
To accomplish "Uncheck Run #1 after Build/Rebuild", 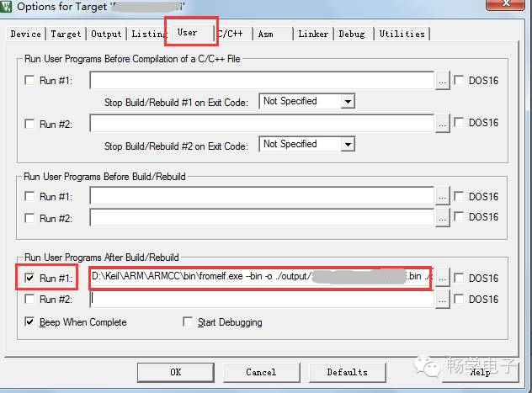I will [29, 278].
